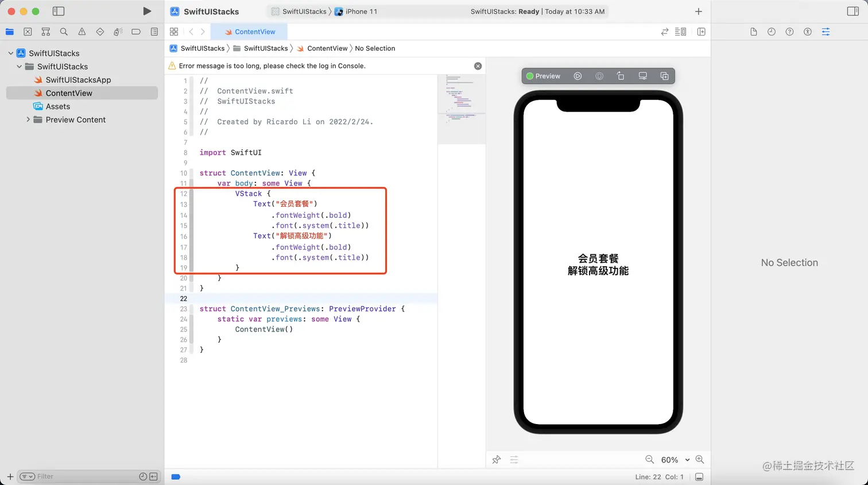Click the import SwiftUI code line
Viewport: 868px width, 485px height.
click(231, 152)
